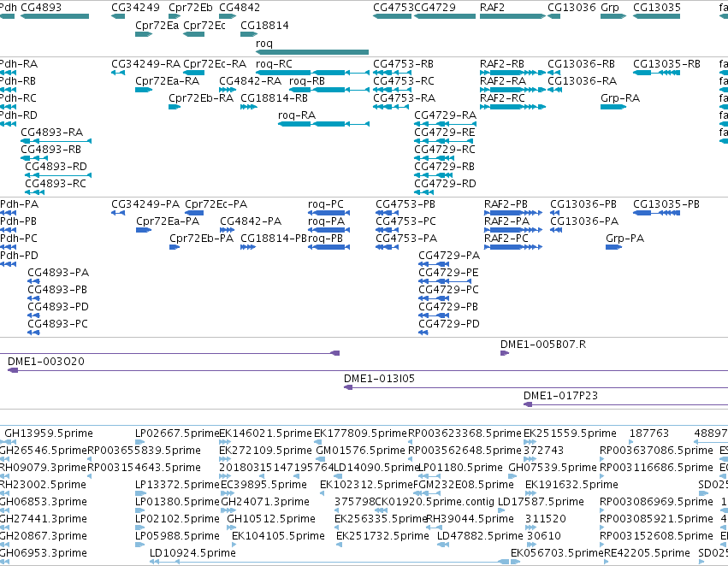
Task: Open EST entry 372743
Action: (544, 451)
